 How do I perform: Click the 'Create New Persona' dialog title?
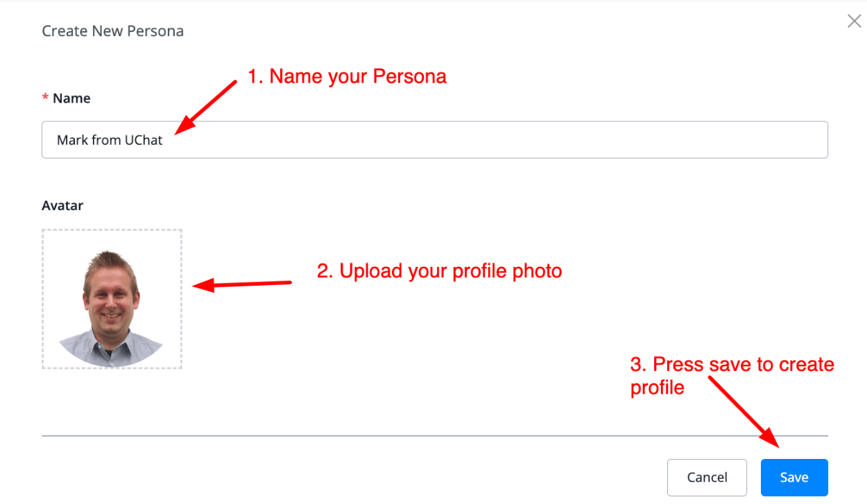[112, 31]
